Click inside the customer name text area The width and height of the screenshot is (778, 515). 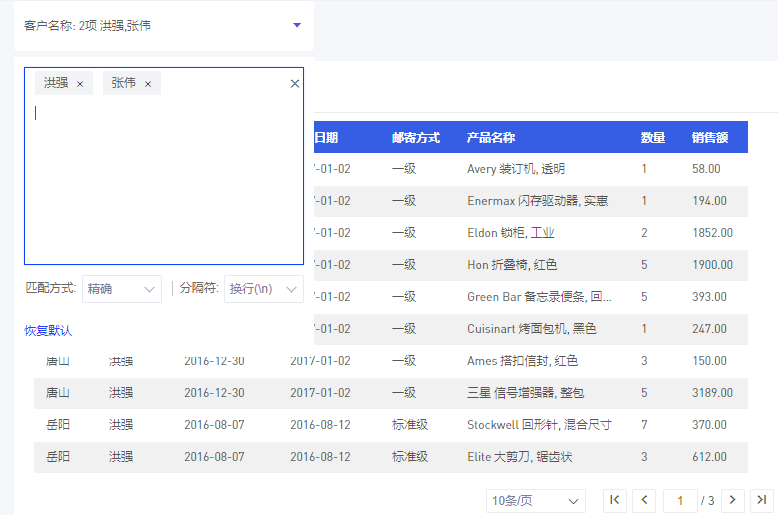164,180
